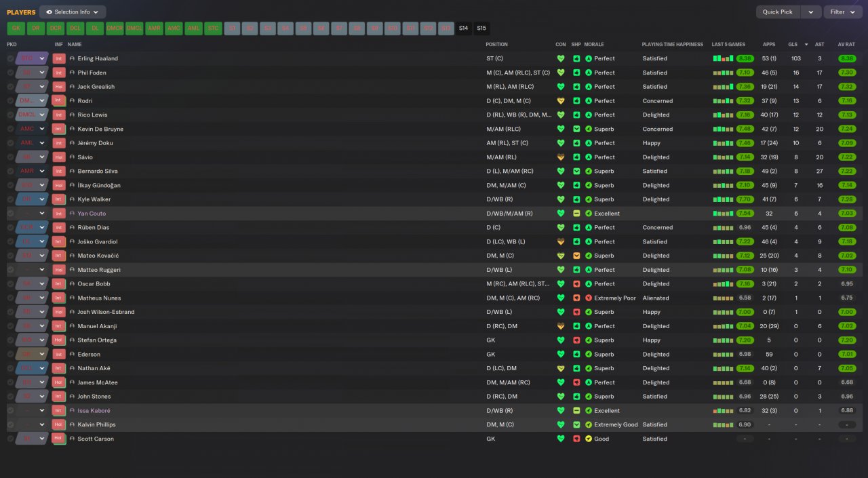
Task: Click the Int status badge for Rodri
Action: pyautogui.click(x=59, y=101)
